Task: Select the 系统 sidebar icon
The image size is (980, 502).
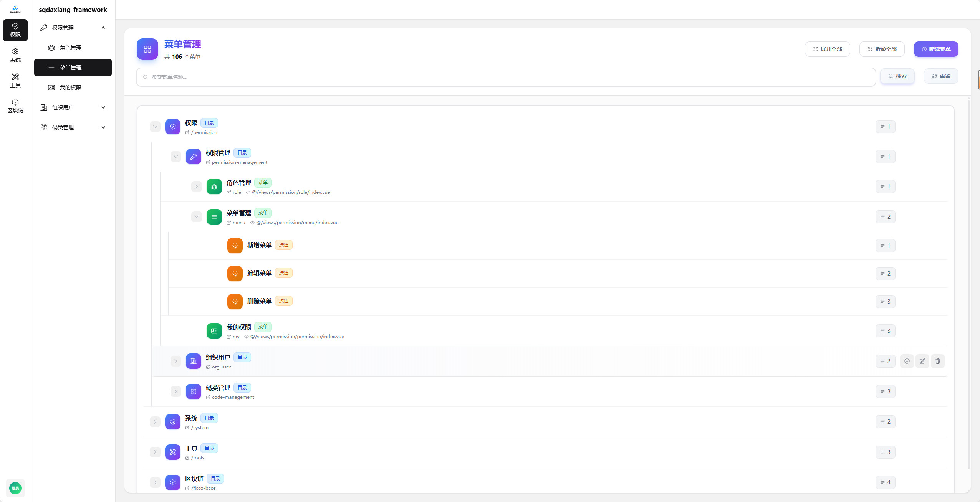Action: coord(15,54)
